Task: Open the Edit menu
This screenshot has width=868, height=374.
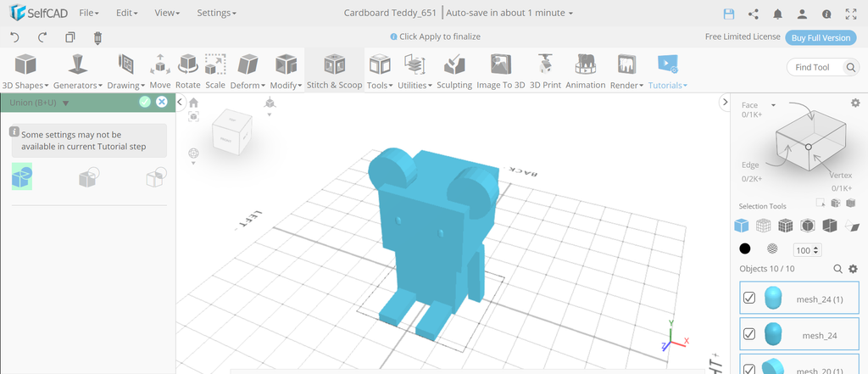Action: click(127, 13)
